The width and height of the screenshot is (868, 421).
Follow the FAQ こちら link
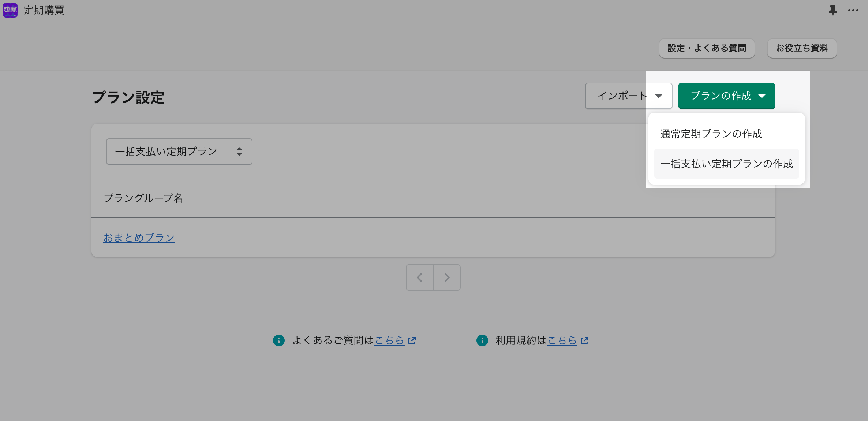tap(389, 340)
